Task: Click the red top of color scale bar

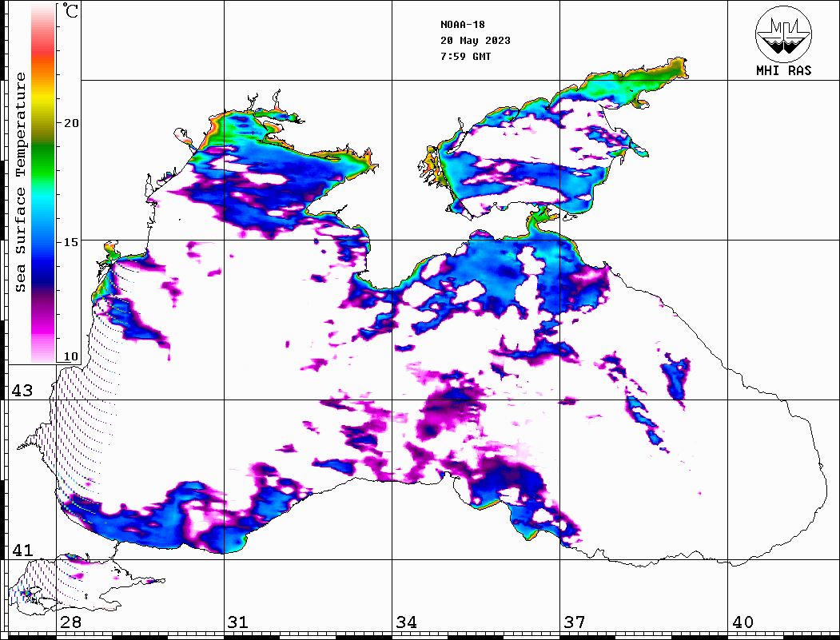Action: point(43,51)
